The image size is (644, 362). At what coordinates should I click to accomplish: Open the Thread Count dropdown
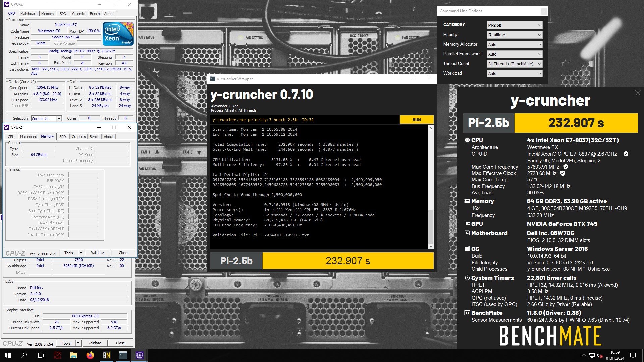pyautogui.click(x=515, y=64)
